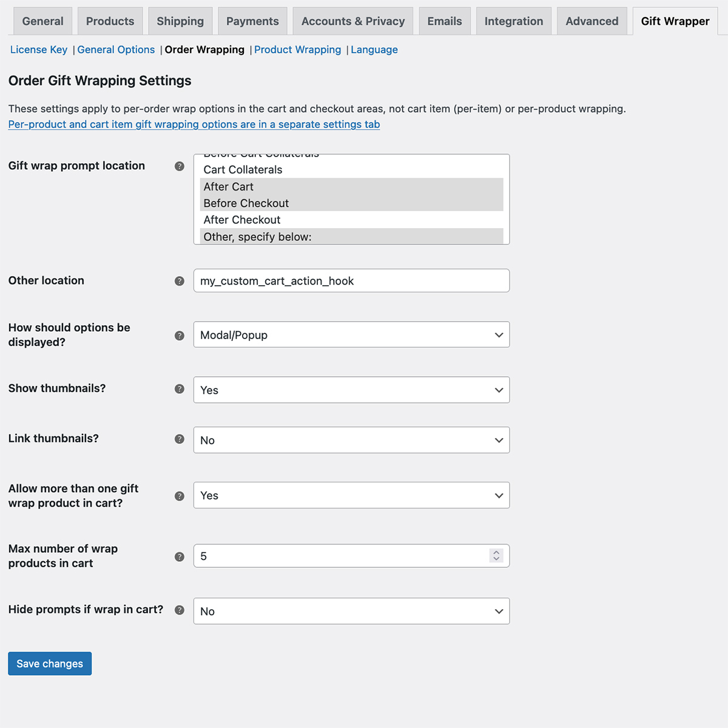Focus the Other location text field
Viewport: 728px width, 728px height.
(351, 281)
